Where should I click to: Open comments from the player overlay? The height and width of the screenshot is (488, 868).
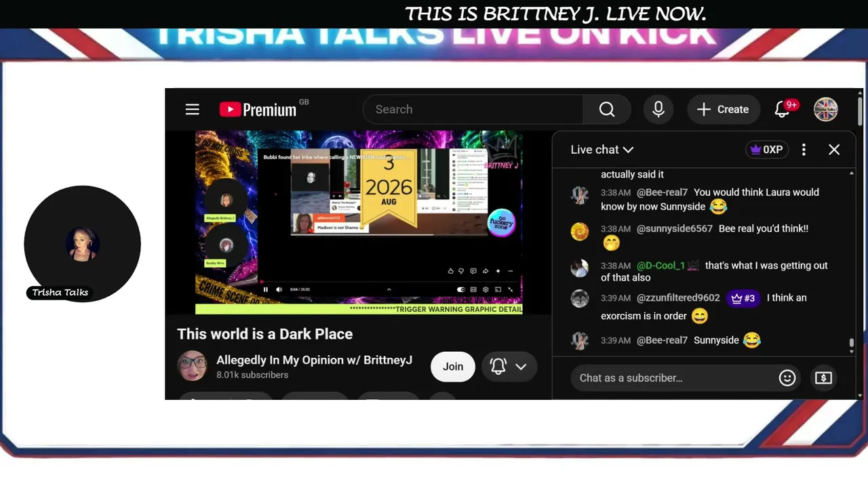pyautogui.click(x=473, y=271)
